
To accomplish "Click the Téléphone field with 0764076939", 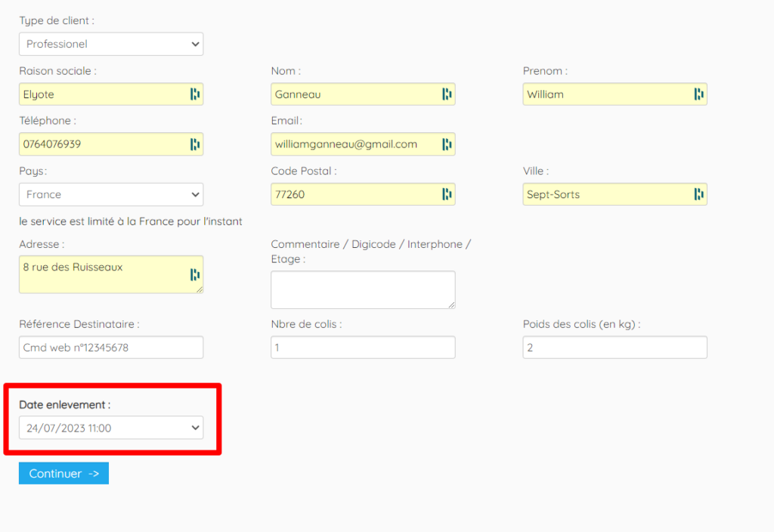I will coord(111,144).
